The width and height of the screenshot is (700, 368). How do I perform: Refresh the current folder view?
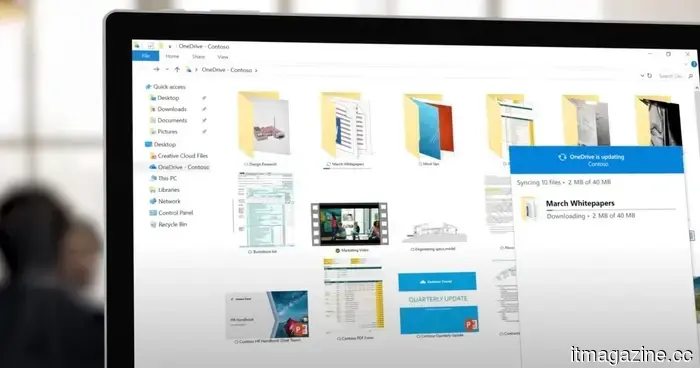coord(650,75)
